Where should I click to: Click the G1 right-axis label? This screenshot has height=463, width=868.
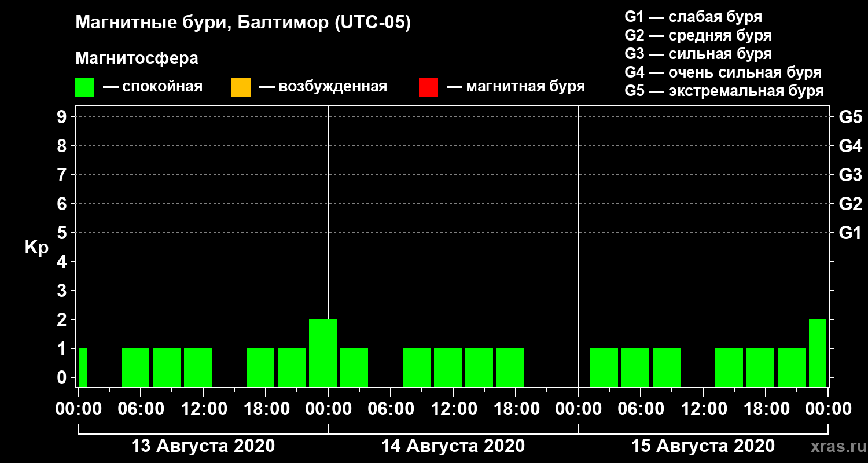click(850, 233)
